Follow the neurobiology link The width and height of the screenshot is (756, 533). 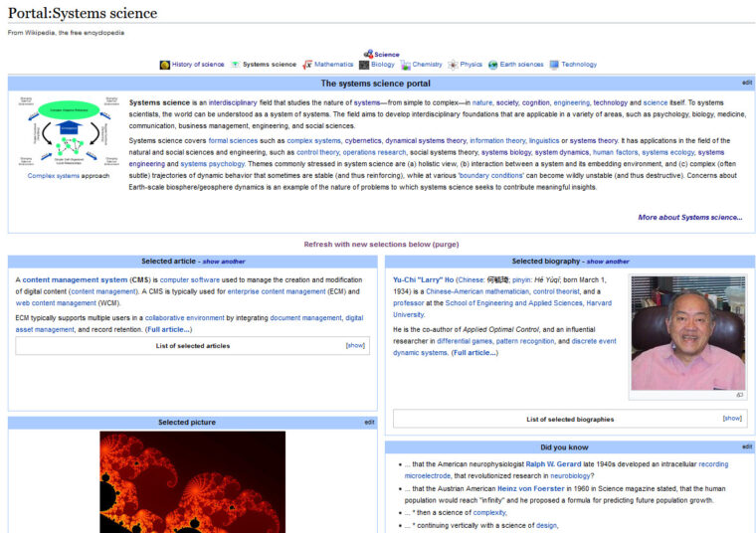pyautogui.click(x=570, y=475)
